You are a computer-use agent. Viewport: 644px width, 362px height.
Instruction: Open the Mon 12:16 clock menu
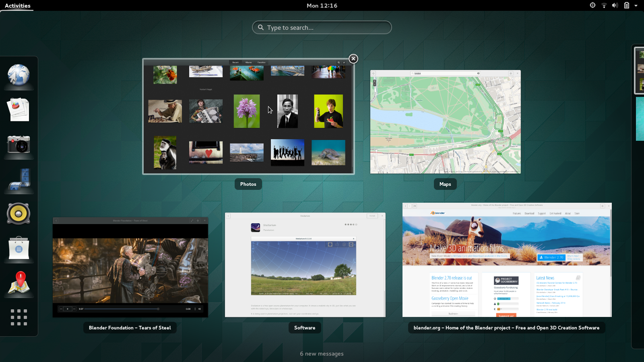(322, 6)
